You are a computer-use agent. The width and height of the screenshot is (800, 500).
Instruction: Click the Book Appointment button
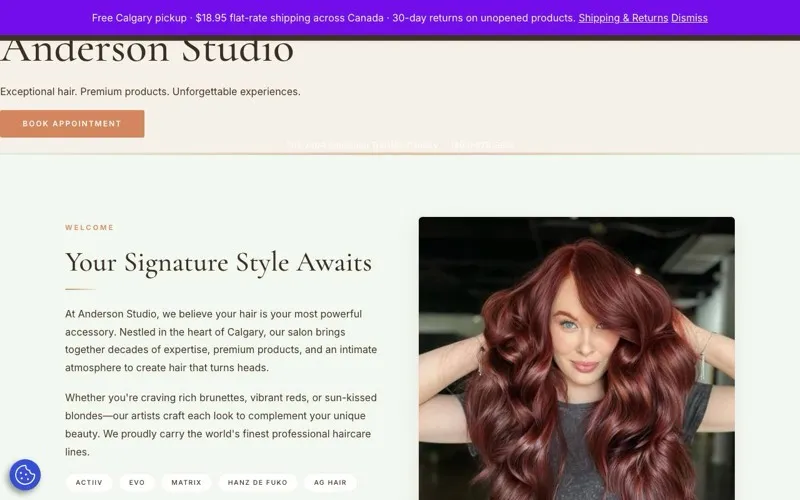[x=72, y=123]
